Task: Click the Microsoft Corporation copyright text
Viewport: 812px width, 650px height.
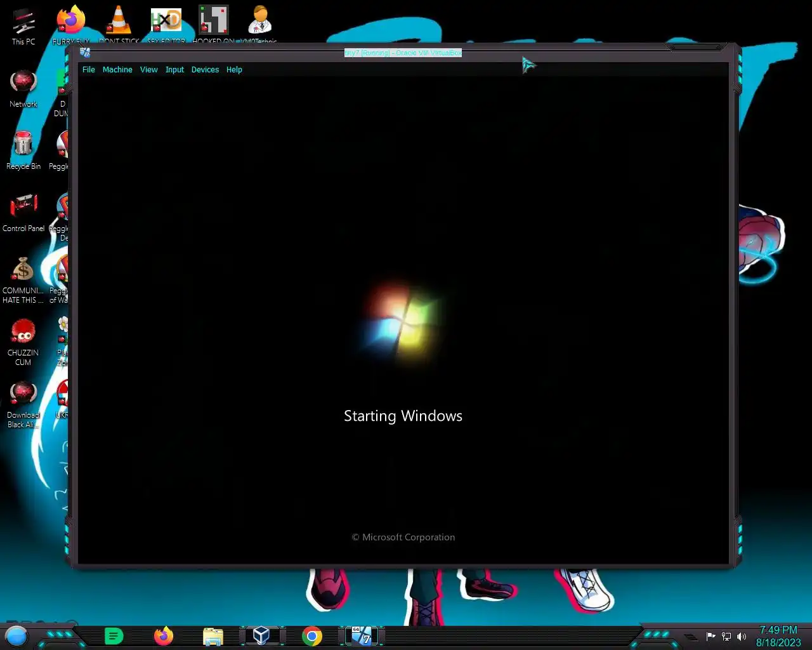Action: click(403, 537)
